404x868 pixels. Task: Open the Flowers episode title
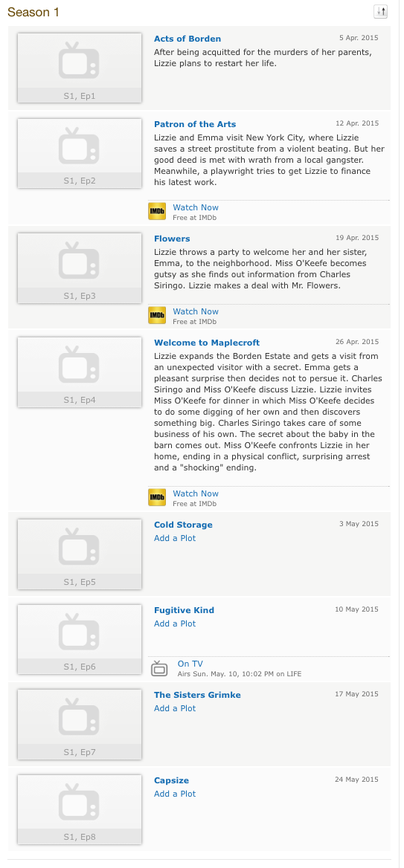click(x=172, y=239)
